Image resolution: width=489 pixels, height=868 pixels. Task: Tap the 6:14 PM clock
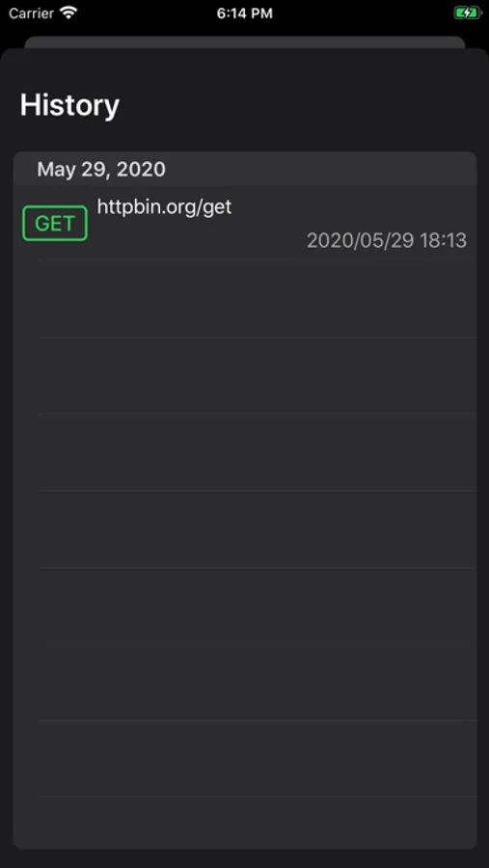point(244,14)
